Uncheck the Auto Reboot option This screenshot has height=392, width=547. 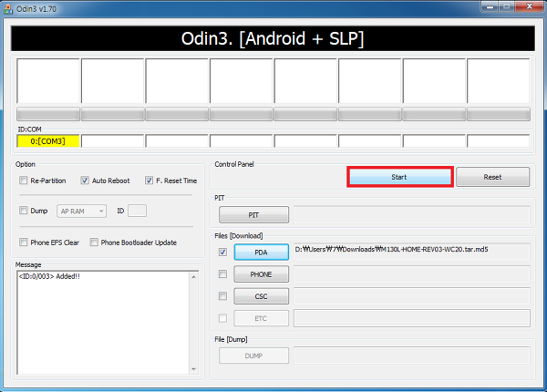[x=85, y=181]
